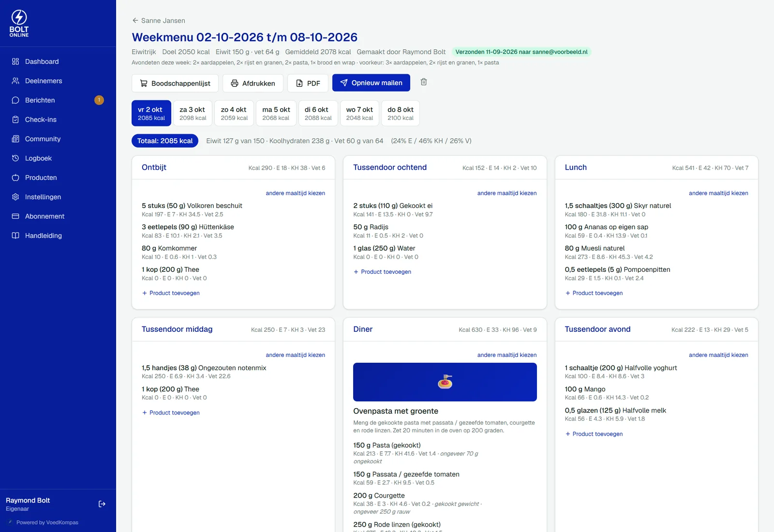774x532 pixels.
Task: Click the orange Berichten notification badge
Action: point(99,100)
